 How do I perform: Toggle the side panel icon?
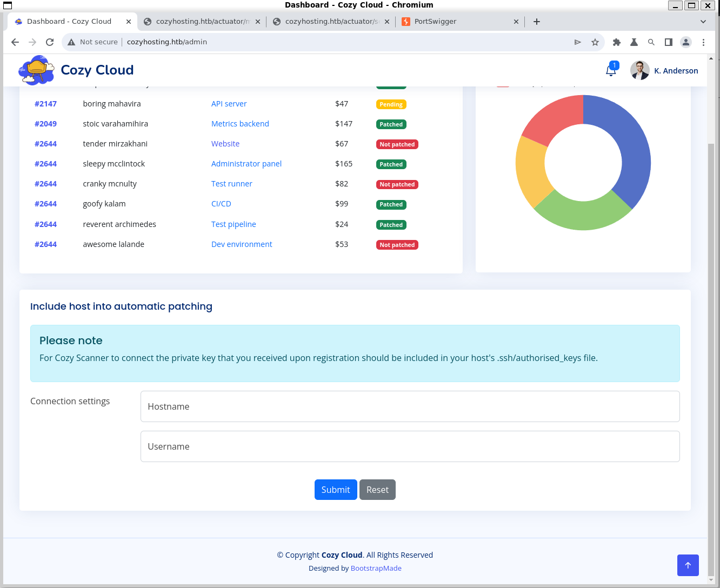click(x=669, y=42)
